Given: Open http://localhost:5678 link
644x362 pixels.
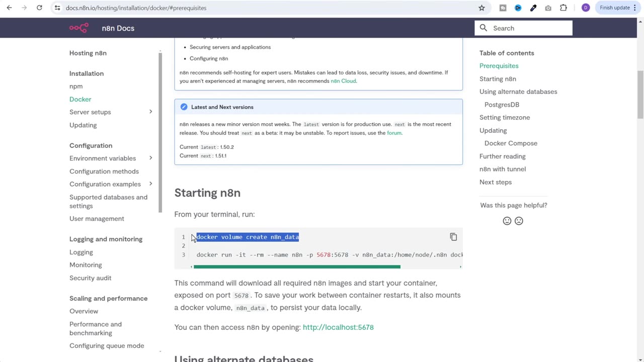Looking at the screenshot, I should coord(338,327).
